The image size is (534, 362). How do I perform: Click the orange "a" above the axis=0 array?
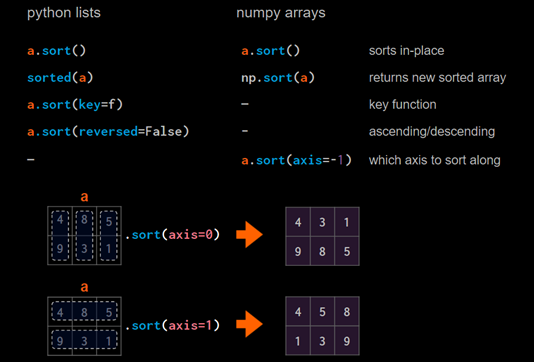pyautogui.click(x=84, y=197)
